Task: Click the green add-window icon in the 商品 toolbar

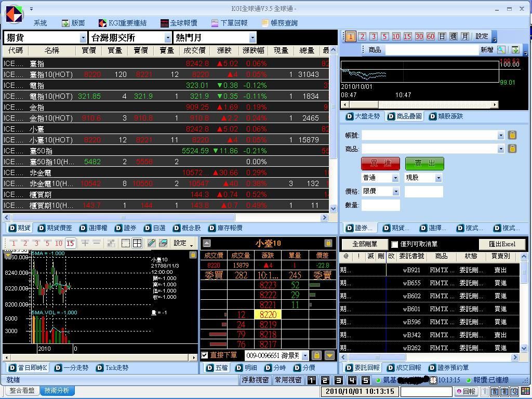Action: (515, 50)
